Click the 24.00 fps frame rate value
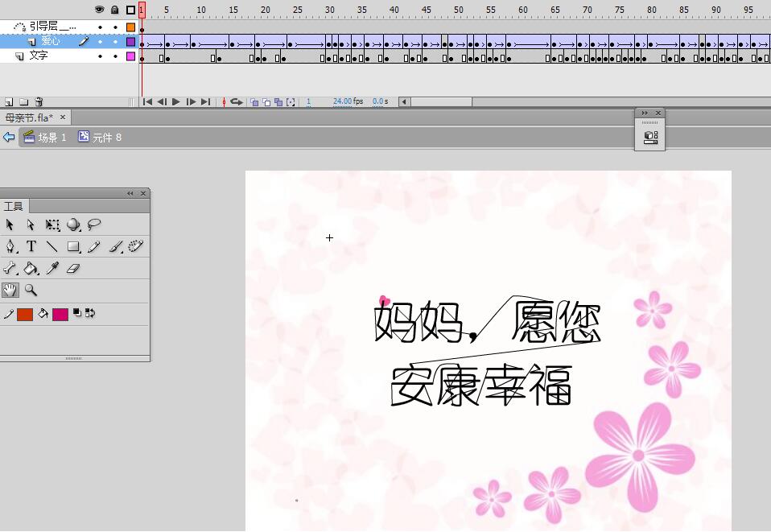The image size is (771, 532). pyautogui.click(x=342, y=101)
